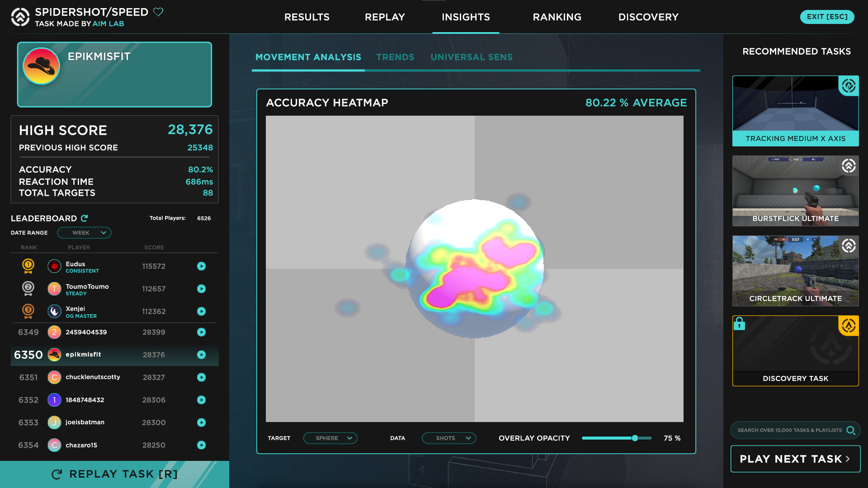Click the accuracy heatmap sphere
Image resolution: width=868 pixels, height=488 pixels.
(x=475, y=269)
